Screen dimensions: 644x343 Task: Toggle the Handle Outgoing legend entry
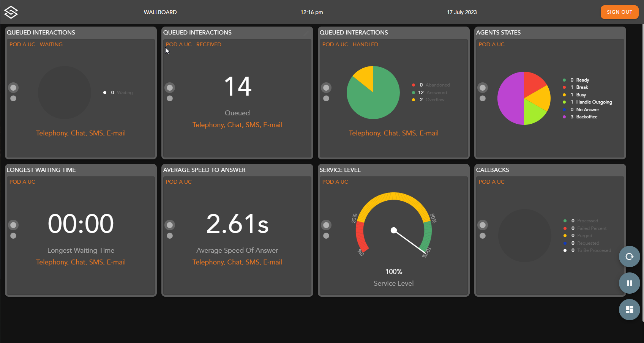(x=587, y=102)
